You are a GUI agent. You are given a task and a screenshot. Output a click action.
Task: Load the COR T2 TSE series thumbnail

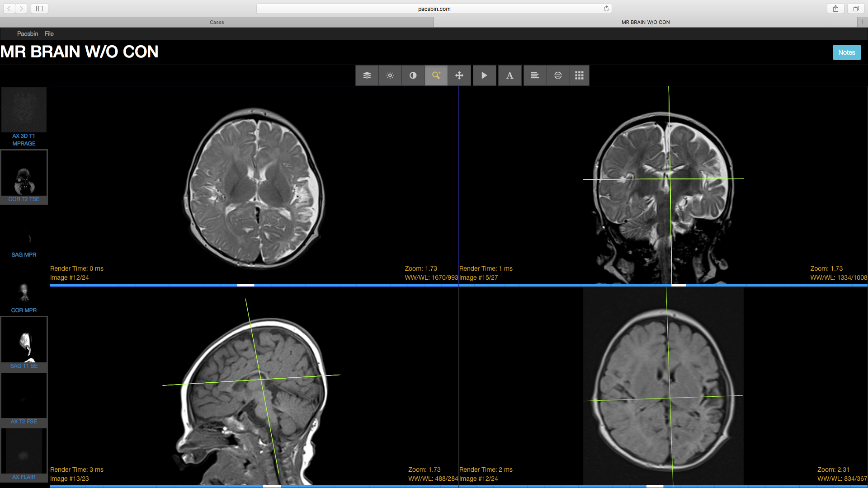point(24,177)
